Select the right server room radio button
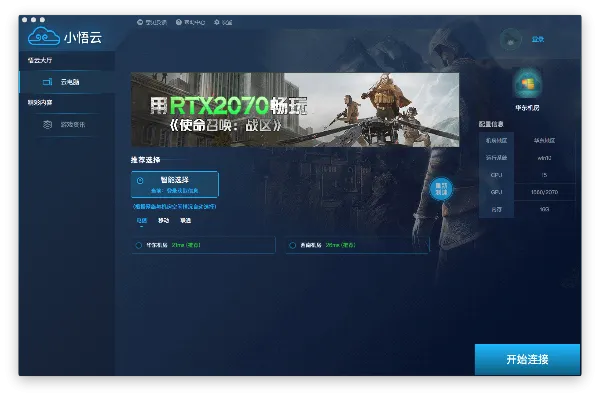Image resolution: width=600 pixels, height=398 pixels. [x=292, y=245]
